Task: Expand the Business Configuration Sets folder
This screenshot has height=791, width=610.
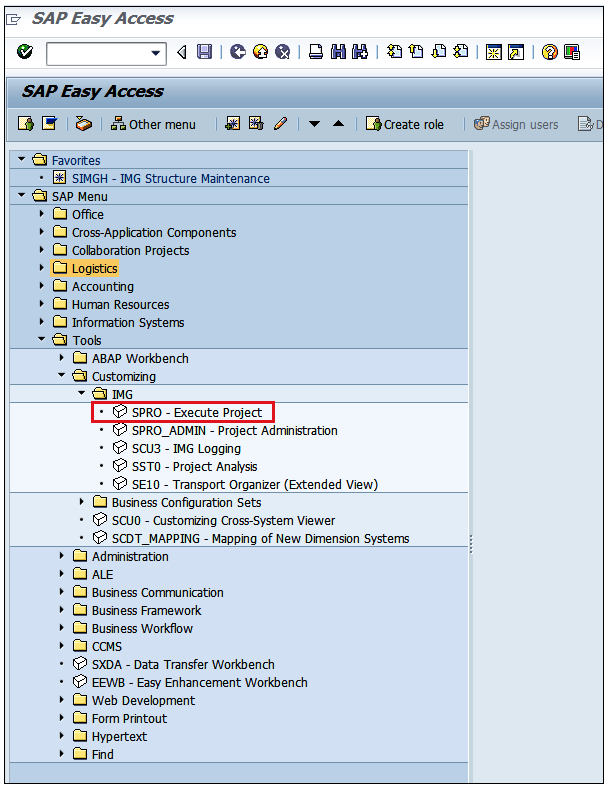Action: coord(82,502)
